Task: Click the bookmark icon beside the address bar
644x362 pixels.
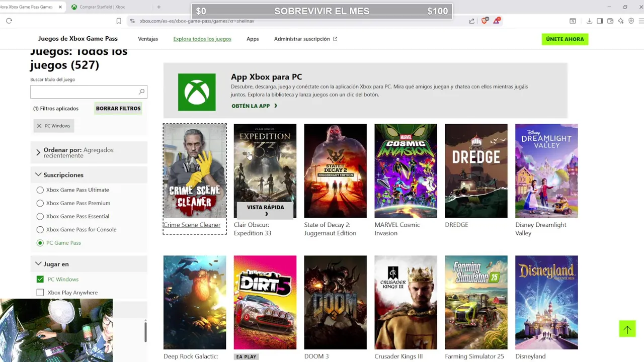Action: coord(119,21)
